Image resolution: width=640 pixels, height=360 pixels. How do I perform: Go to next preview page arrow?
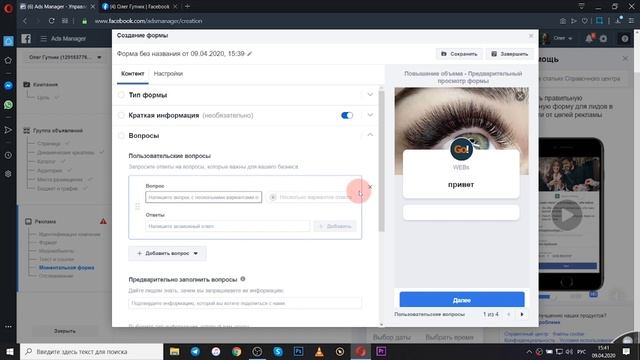coord(522,314)
